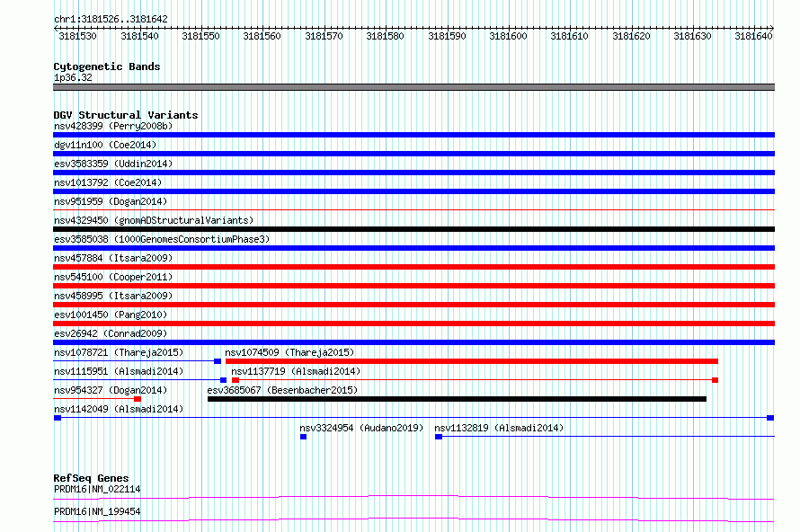Click ruler position 3181640

[753, 36]
